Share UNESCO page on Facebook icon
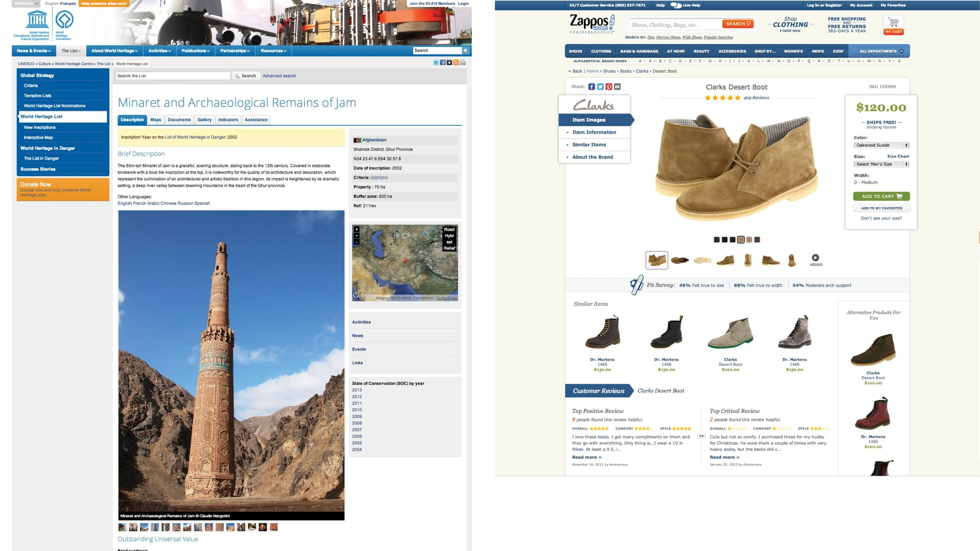Image resolution: width=980 pixels, height=551 pixels. 443,63
